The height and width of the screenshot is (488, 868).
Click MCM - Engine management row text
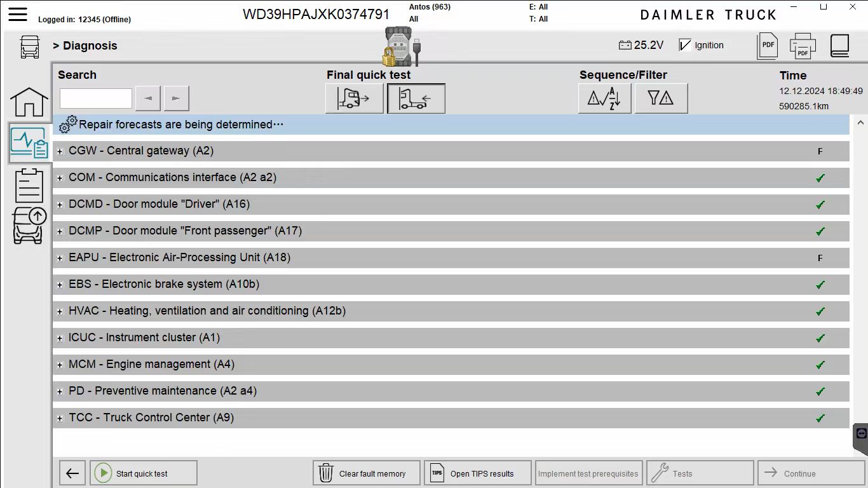(151, 364)
